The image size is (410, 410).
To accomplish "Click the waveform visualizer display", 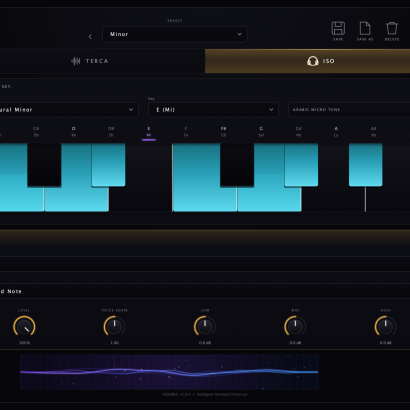I will (169, 372).
